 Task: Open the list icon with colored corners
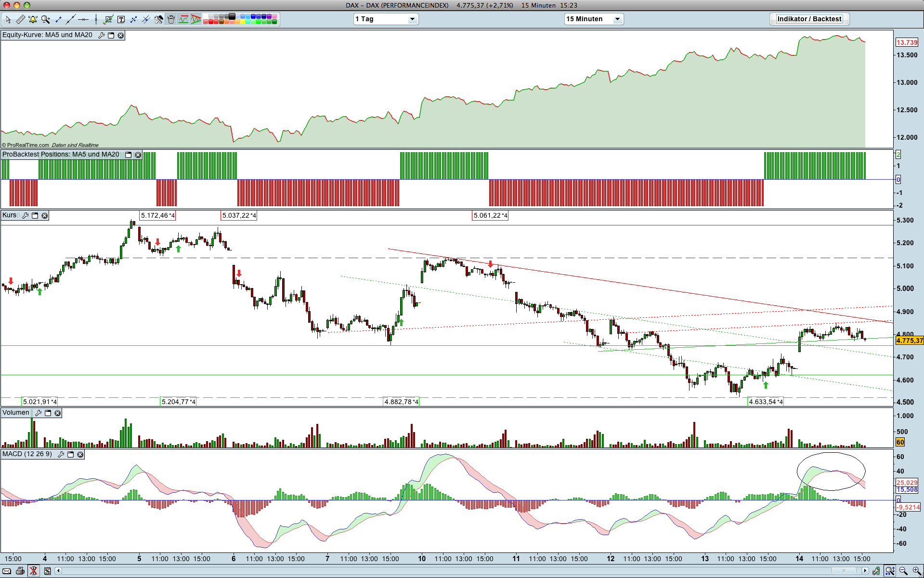click(47, 571)
